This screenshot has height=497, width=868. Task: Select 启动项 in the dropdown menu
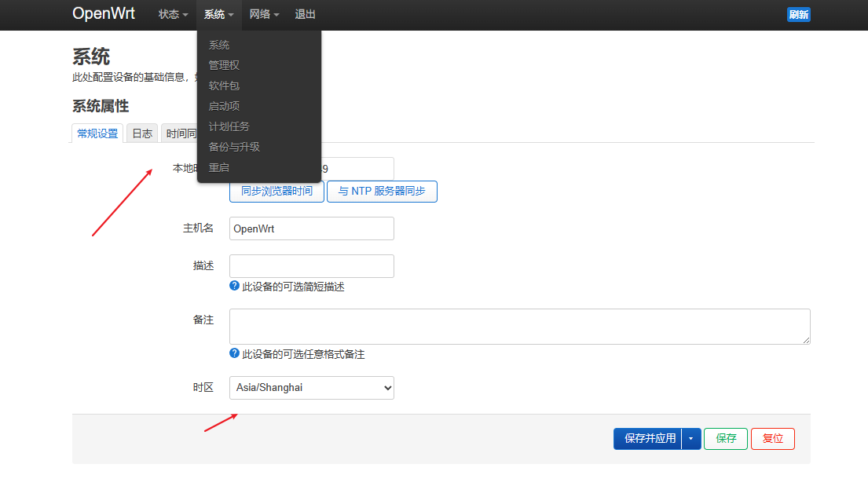[x=224, y=106]
